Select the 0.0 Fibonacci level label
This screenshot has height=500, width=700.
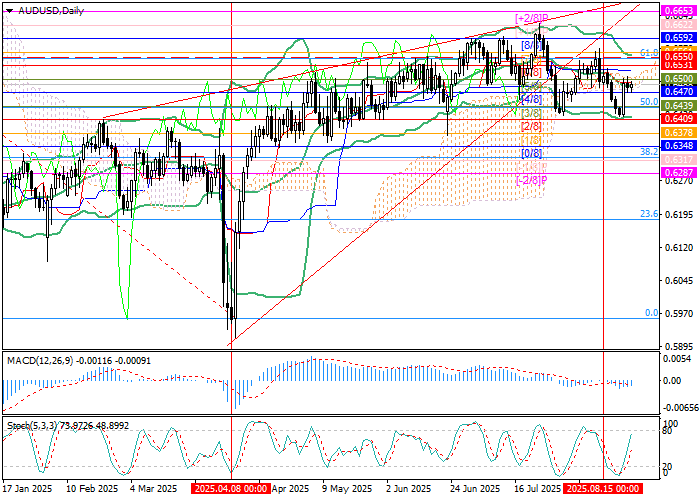(x=652, y=313)
